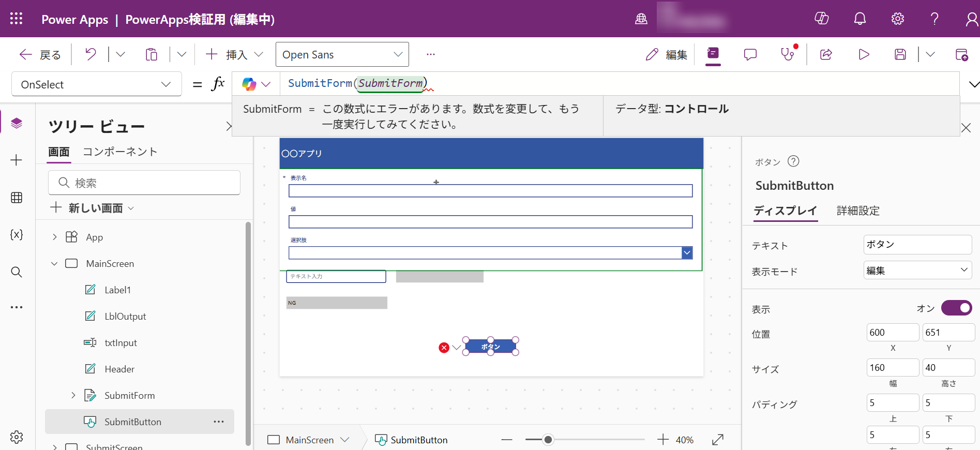Toggle the 表示 visibility switch off

tap(956, 308)
